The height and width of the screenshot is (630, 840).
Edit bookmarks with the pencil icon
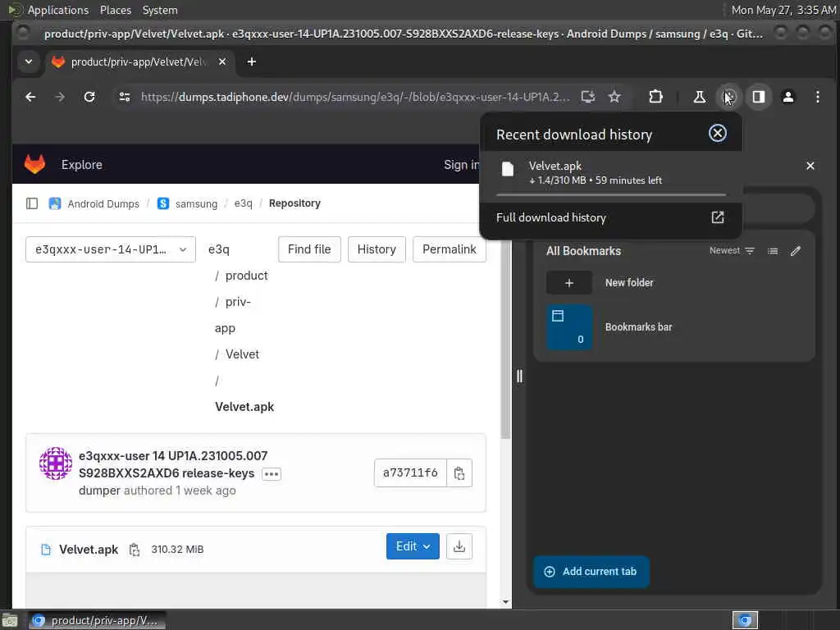(x=796, y=251)
